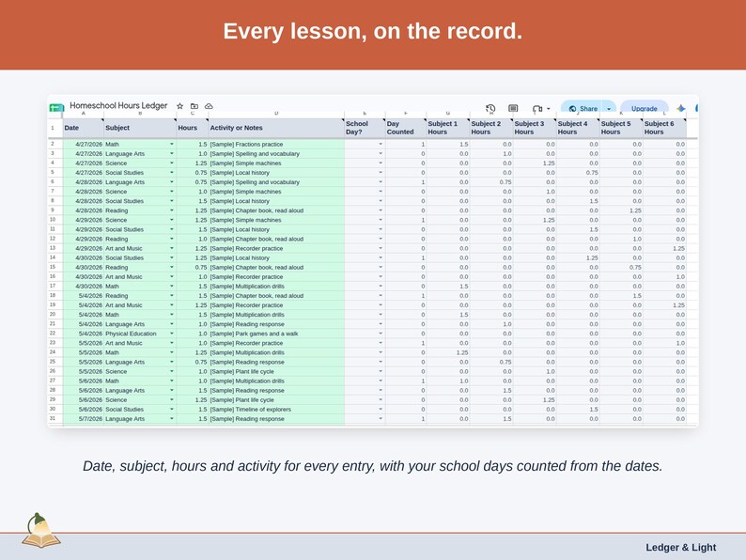Select the Subject 5 Hours header
The width and height of the screenshot is (746, 560).
point(621,128)
